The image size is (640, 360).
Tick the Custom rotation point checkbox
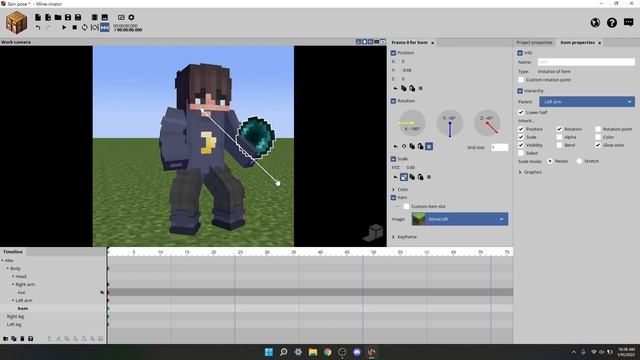pyautogui.click(x=521, y=80)
